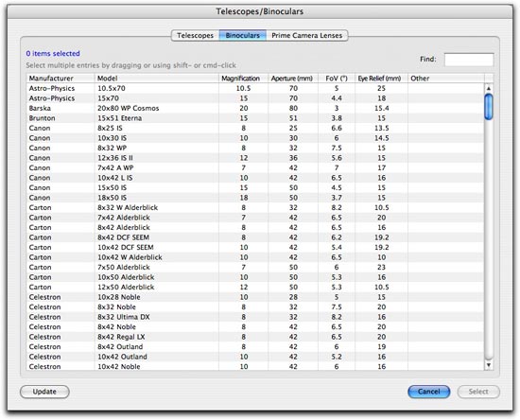This screenshot has width=520, height=420.
Task: Sort by the Aperture (mm) column header
Action: pyautogui.click(x=293, y=79)
